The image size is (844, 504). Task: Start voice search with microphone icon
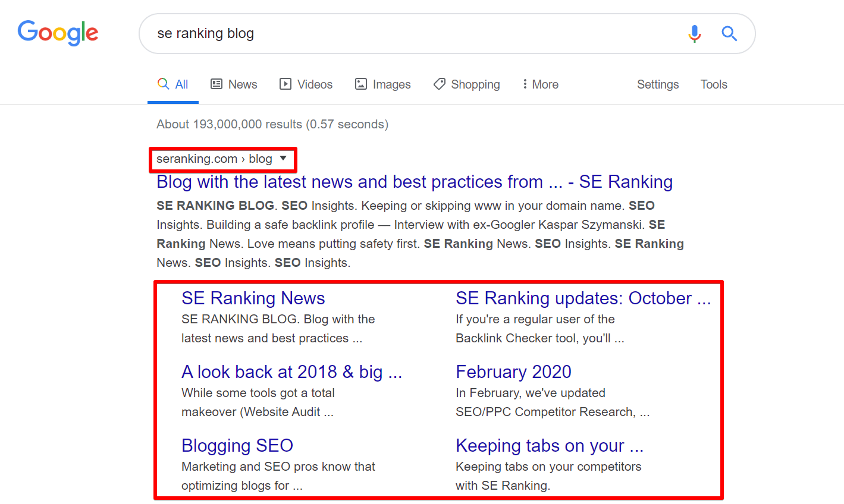tap(694, 33)
